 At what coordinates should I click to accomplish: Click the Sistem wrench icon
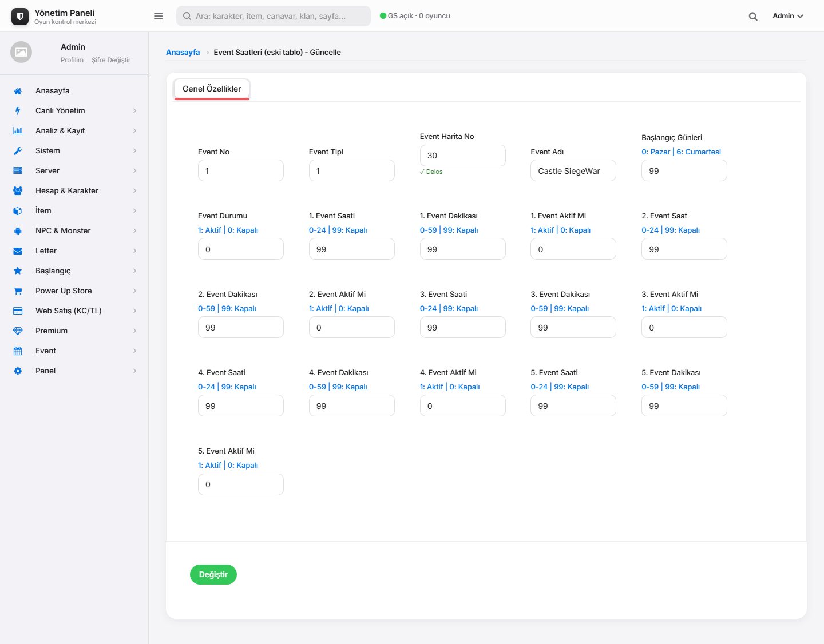click(x=18, y=151)
